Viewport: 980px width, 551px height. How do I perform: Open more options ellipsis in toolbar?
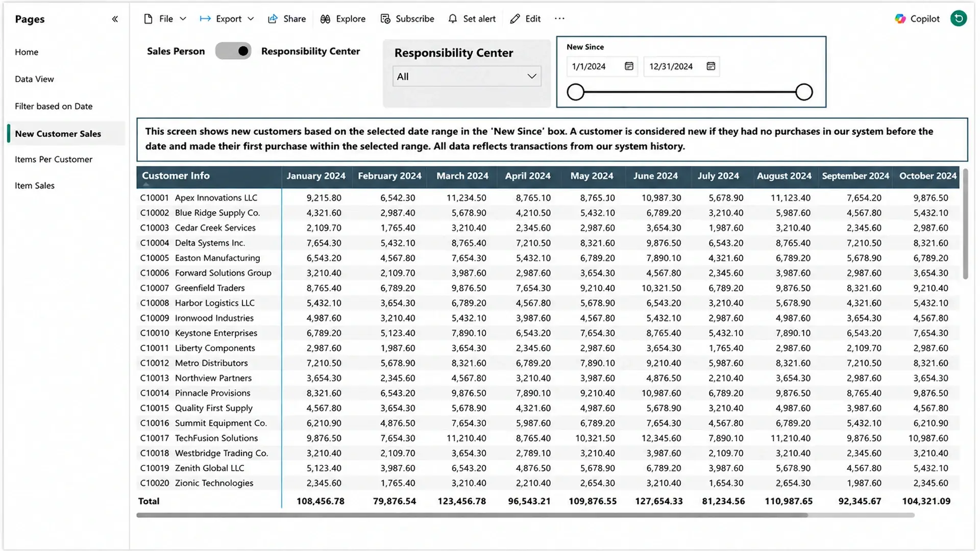coord(559,19)
